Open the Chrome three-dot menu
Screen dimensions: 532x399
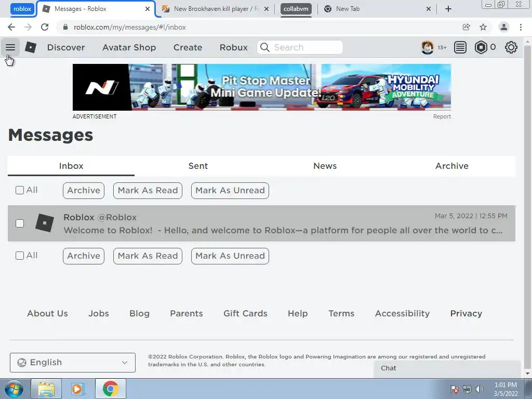tap(521, 27)
